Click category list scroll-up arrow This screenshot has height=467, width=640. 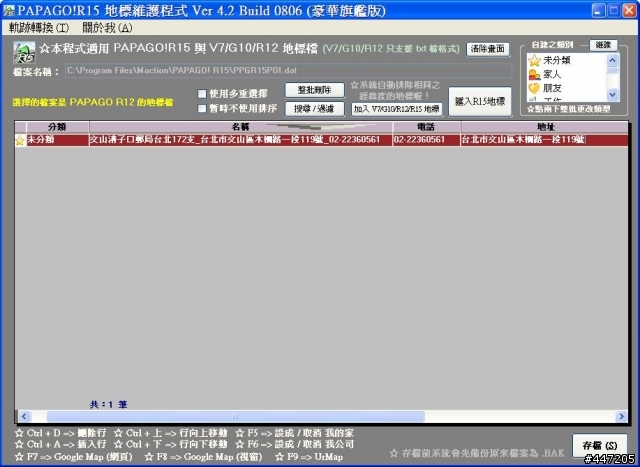[x=613, y=61]
